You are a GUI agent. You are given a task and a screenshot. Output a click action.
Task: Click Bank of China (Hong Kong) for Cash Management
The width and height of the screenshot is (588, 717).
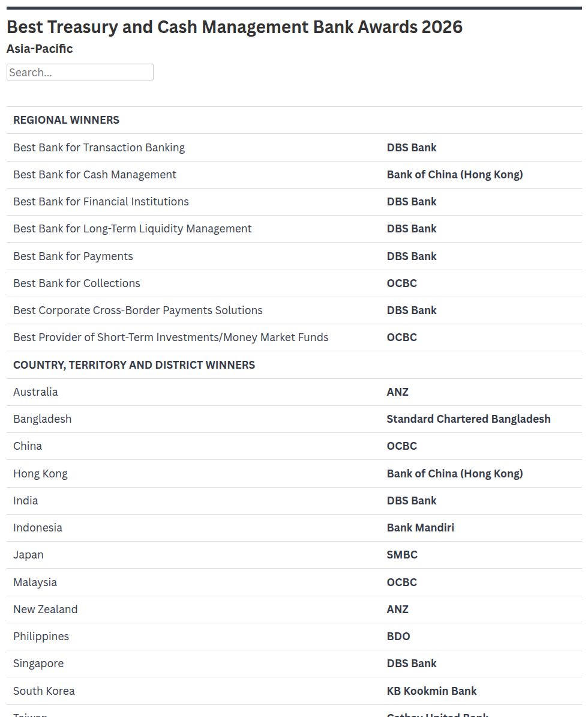point(455,175)
